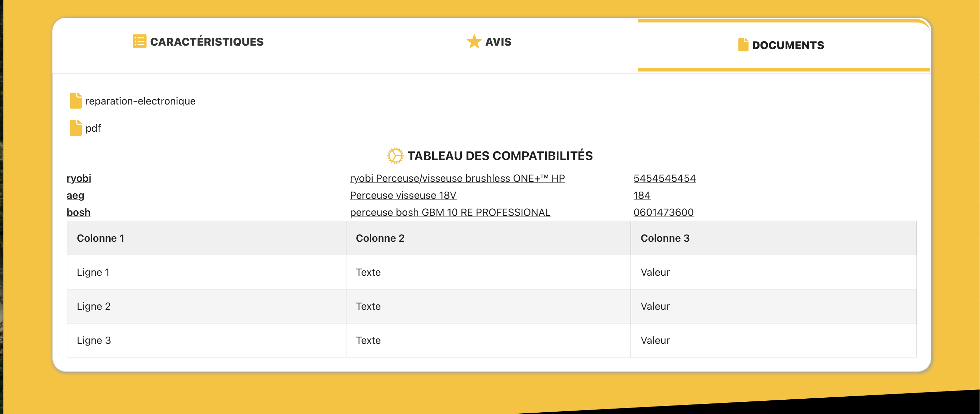Open Perceuse visseuse 18V link

tap(403, 195)
